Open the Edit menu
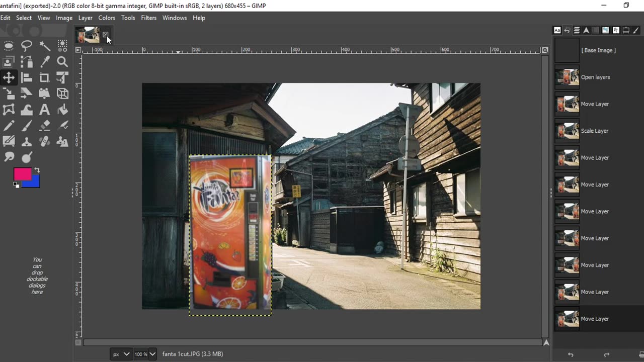Viewport: 644px width, 362px height. [5, 18]
